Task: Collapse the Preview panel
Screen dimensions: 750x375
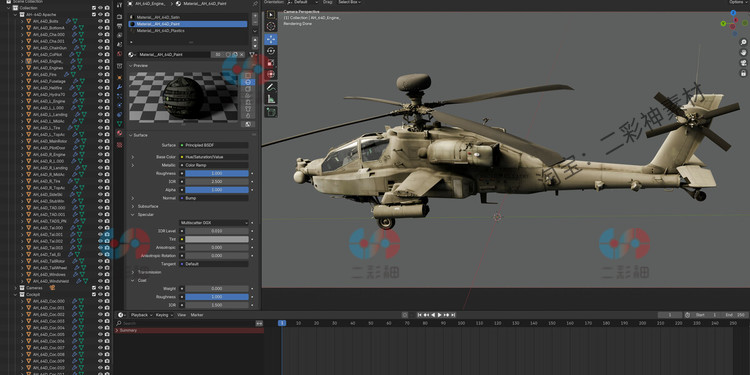Action: (131, 66)
